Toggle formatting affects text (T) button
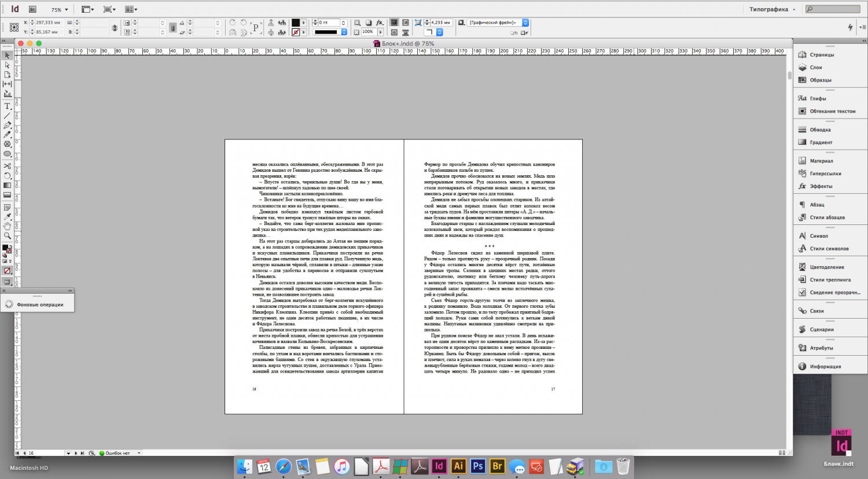This screenshot has width=868, height=479. (10, 261)
